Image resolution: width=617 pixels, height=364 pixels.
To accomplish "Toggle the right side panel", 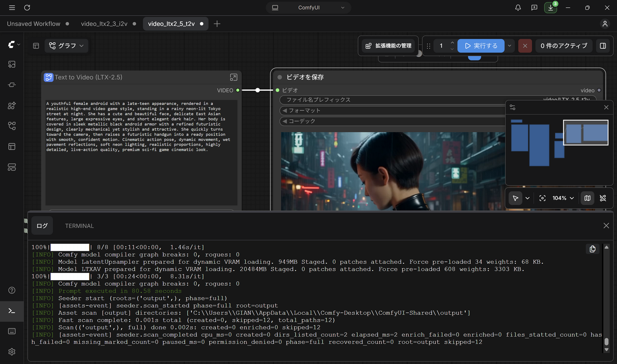I will click(x=603, y=46).
